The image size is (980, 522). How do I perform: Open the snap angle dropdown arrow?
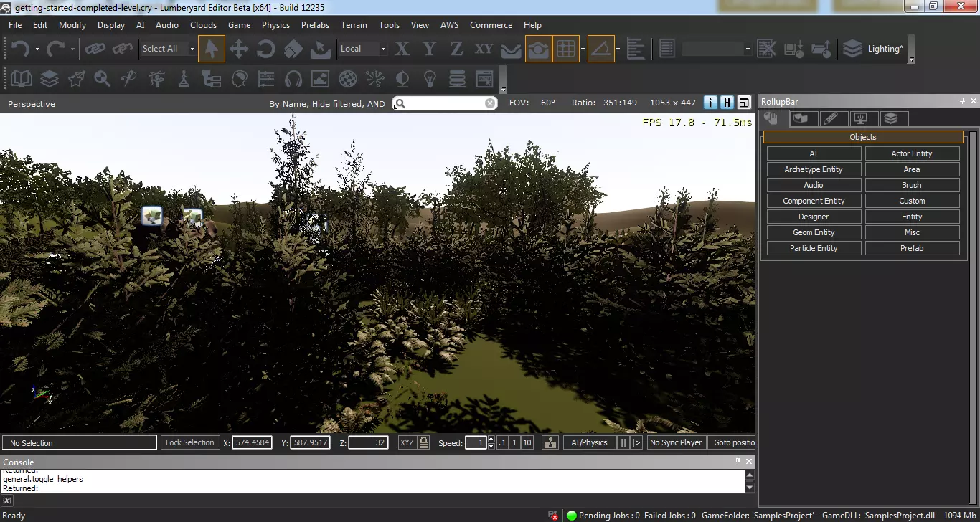[618, 49]
